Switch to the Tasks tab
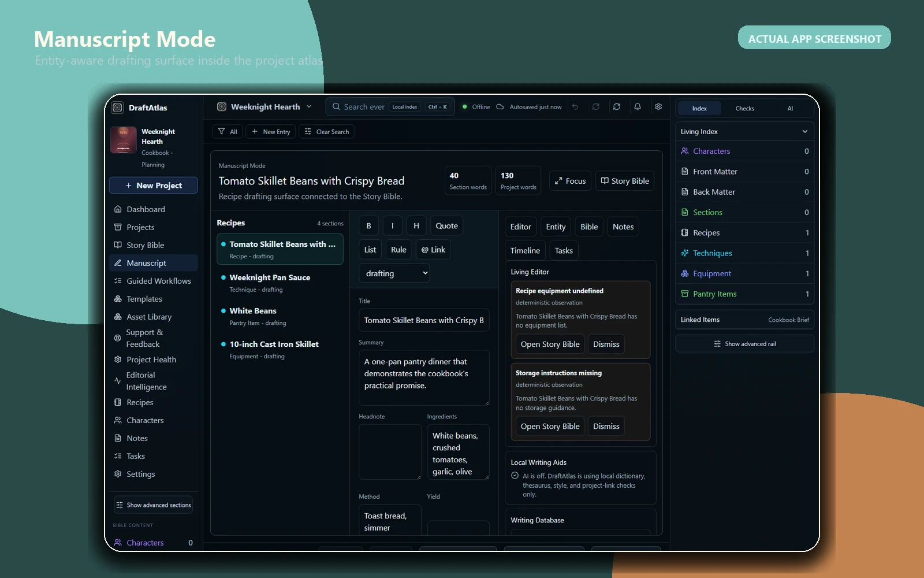This screenshot has height=578, width=924. tap(564, 250)
